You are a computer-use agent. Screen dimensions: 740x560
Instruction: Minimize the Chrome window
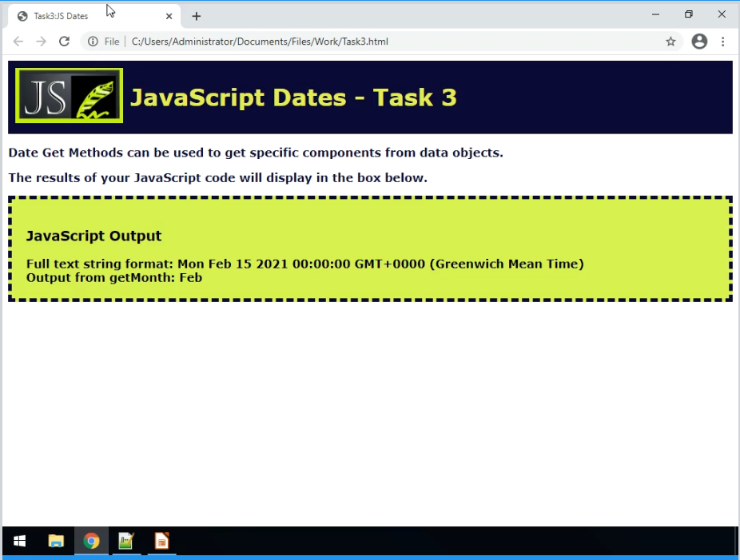[x=655, y=14]
